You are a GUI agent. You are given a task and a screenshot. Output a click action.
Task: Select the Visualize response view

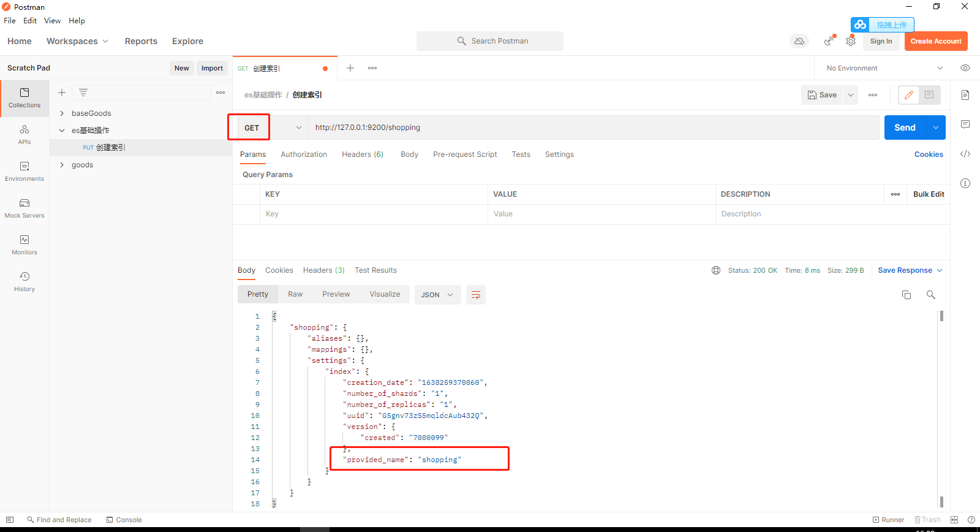tap(385, 294)
